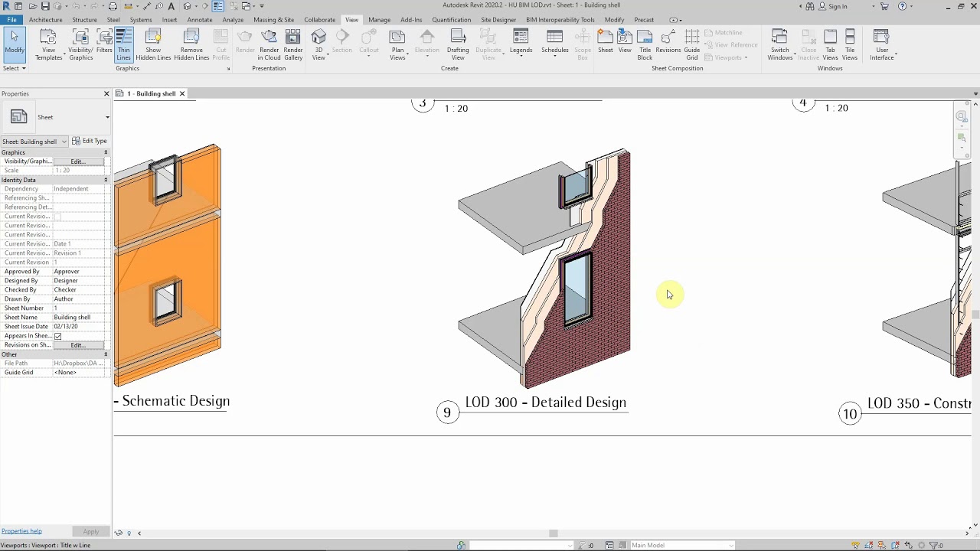Expand Graphics panel dialog launcher arrow

228,69
